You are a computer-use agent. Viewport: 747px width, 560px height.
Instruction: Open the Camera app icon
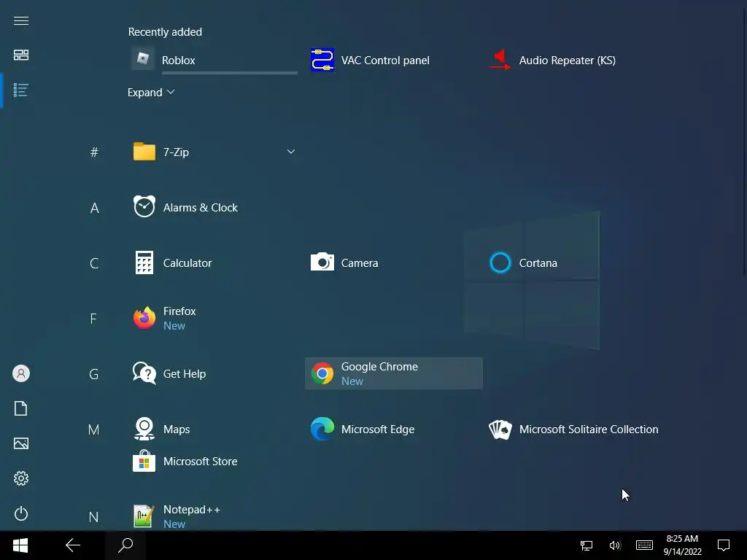click(322, 262)
